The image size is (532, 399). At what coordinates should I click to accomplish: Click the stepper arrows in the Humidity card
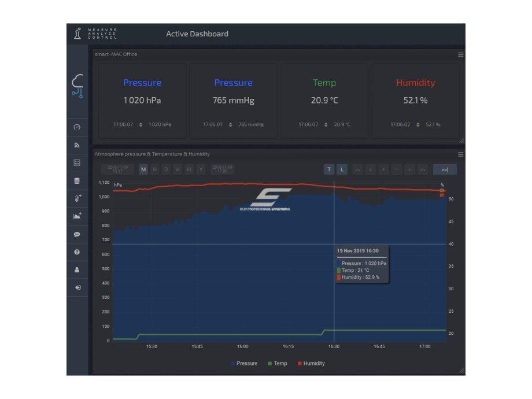pos(418,125)
